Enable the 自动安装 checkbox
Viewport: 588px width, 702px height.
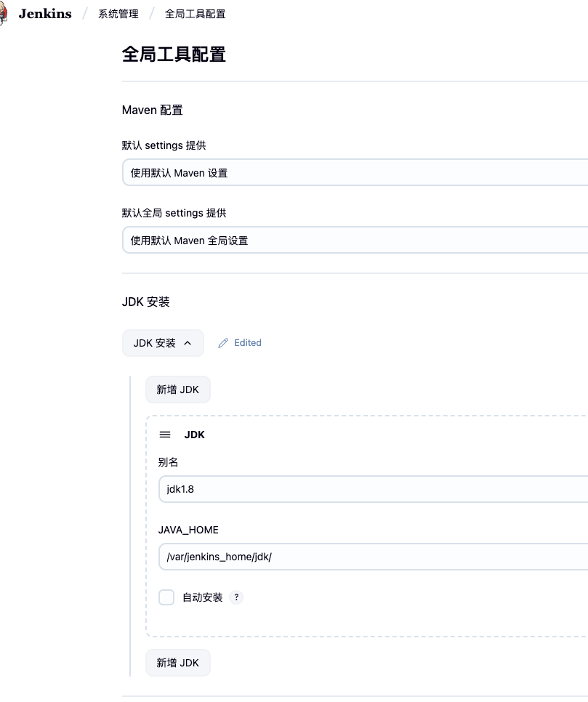166,597
